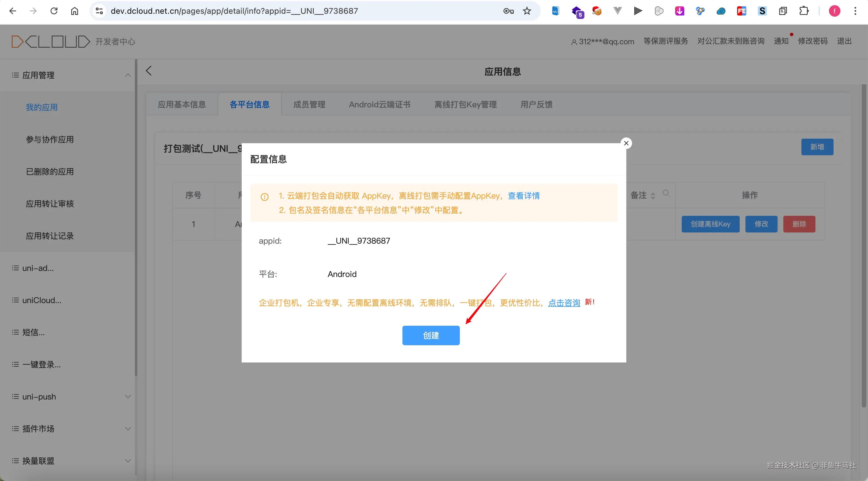Image resolution: width=868 pixels, height=481 pixels.
Task: Click the page vertical scrollbar
Action: pos(863,246)
